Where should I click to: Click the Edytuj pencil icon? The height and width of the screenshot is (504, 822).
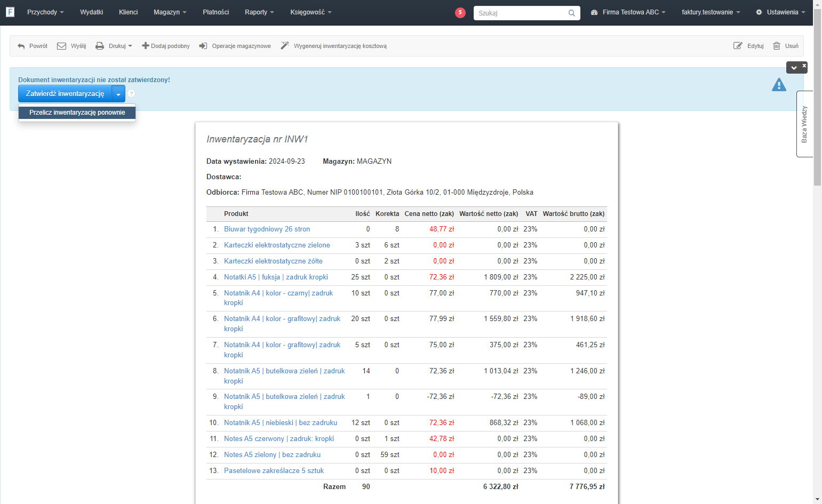[738, 46]
